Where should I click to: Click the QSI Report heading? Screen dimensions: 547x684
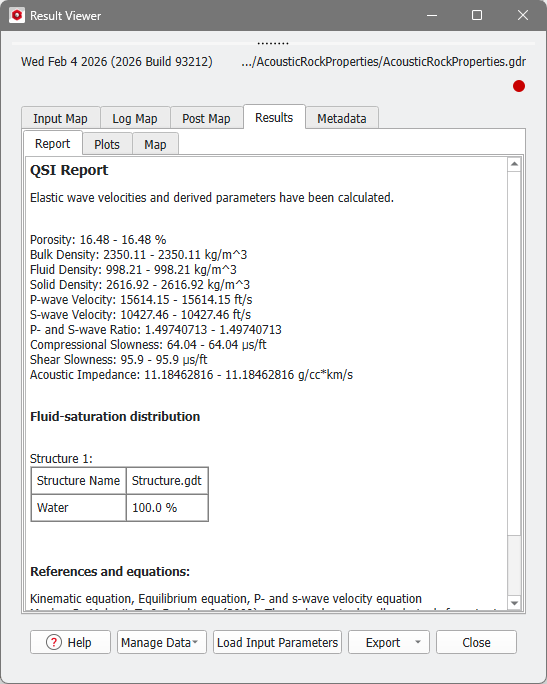(x=69, y=170)
